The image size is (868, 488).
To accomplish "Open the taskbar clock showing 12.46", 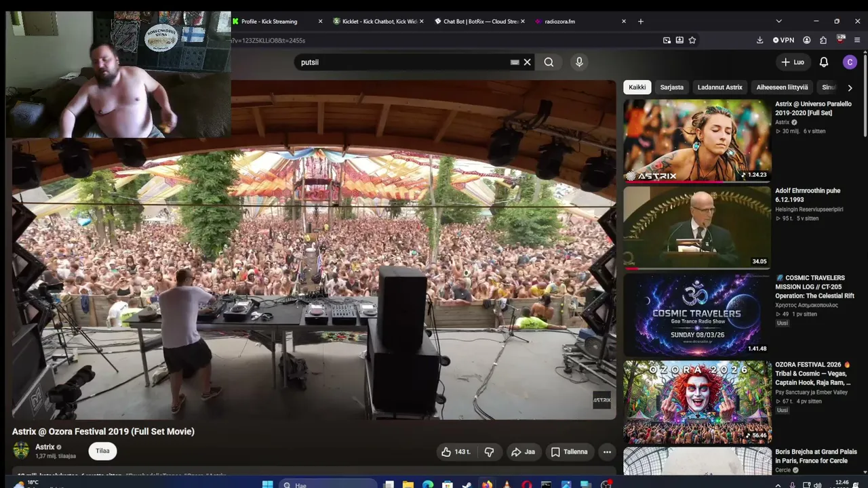I will 842,484.
